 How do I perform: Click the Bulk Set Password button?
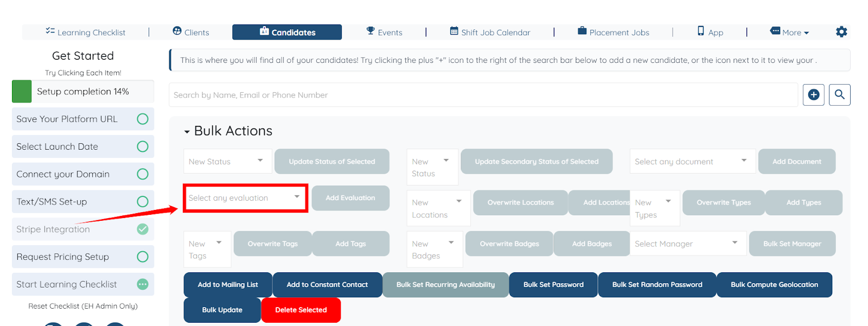coord(553,285)
